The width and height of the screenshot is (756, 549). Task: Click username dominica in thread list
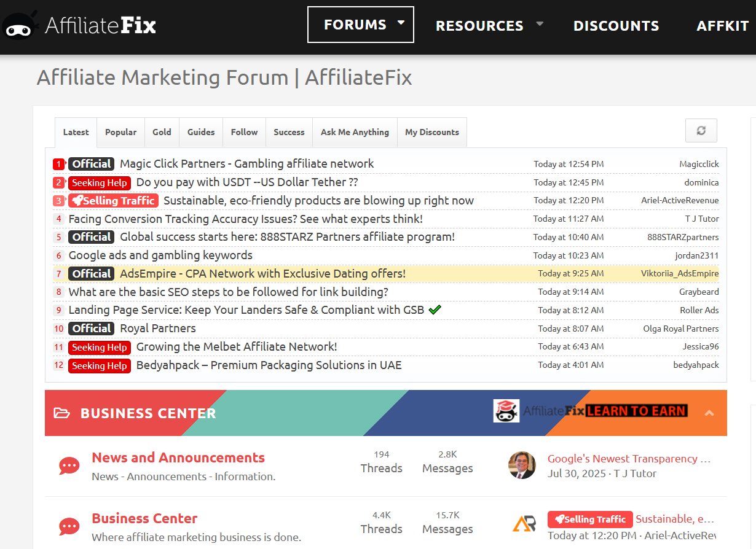(701, 182)
